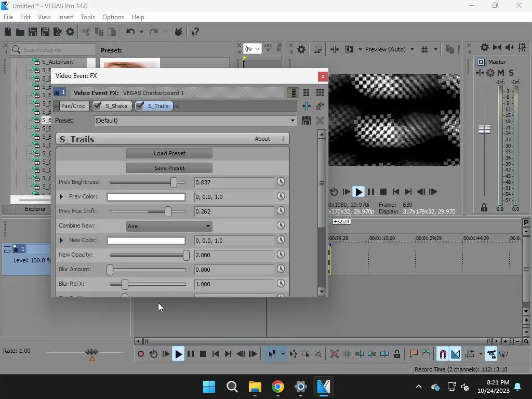
Task: Lock the event with the padlock icon
Action: click(396, 354)
